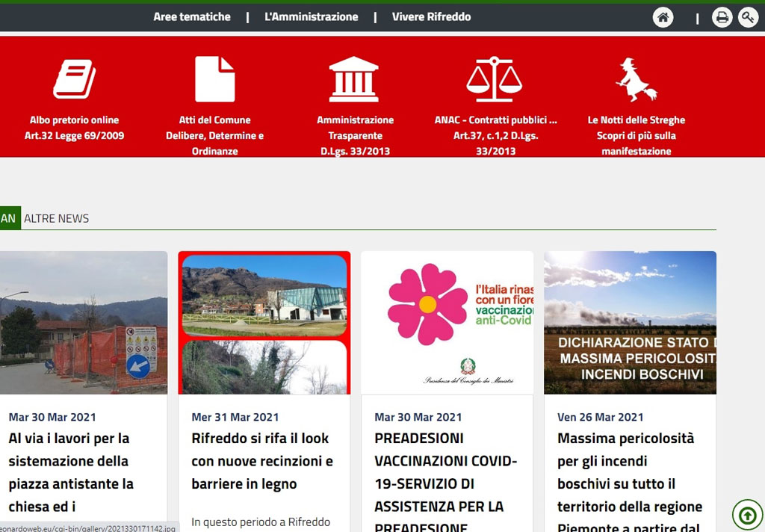
Task: Open PREADESIONI VACCINAZIONI COVID-19 article
Action: tap(445, 481)
